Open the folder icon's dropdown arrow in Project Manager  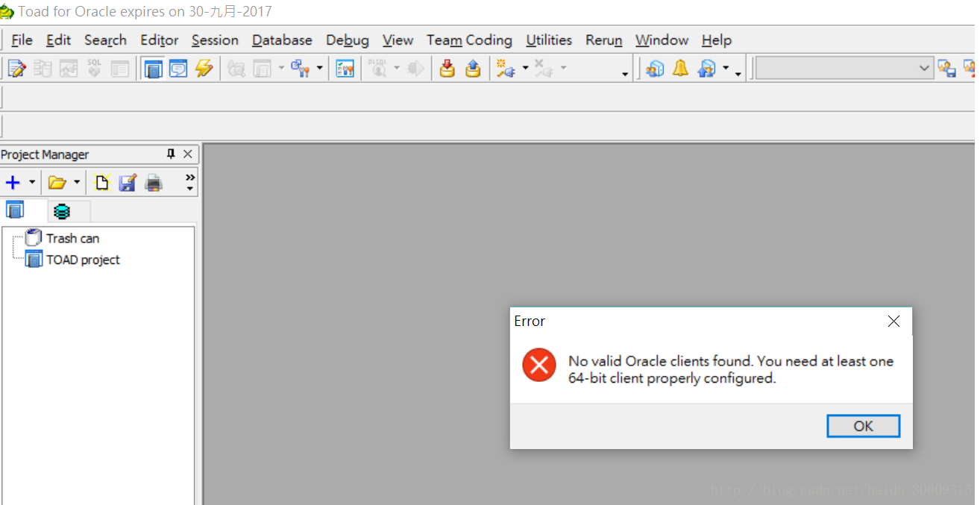(x=76, y=182)
